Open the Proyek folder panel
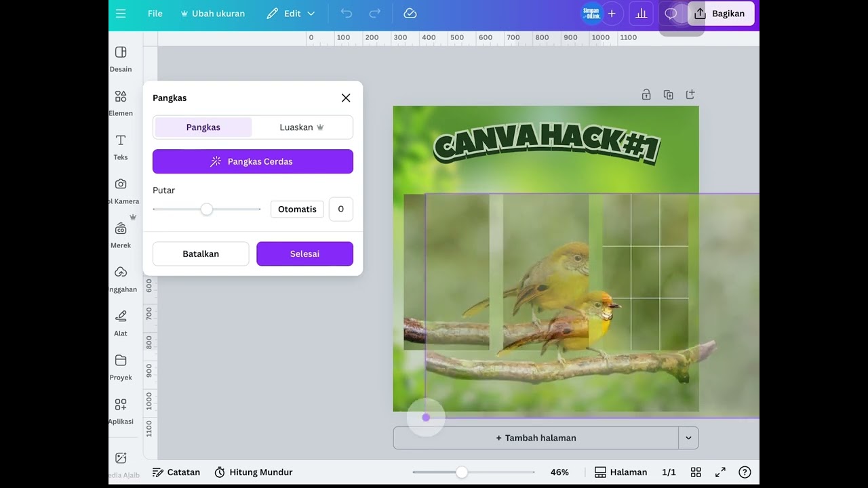The width and height of the screenshot is (868, 488). [x=121, y=367]
